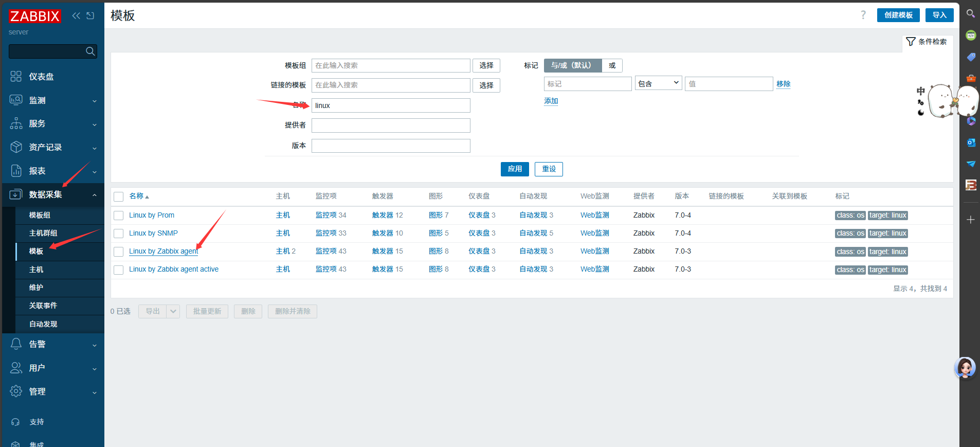Image resolution: width=980 pixels, height=447 pixels.
Task: Open the 包含 tag operator dropdown
Action: click(x=659, y=83)
